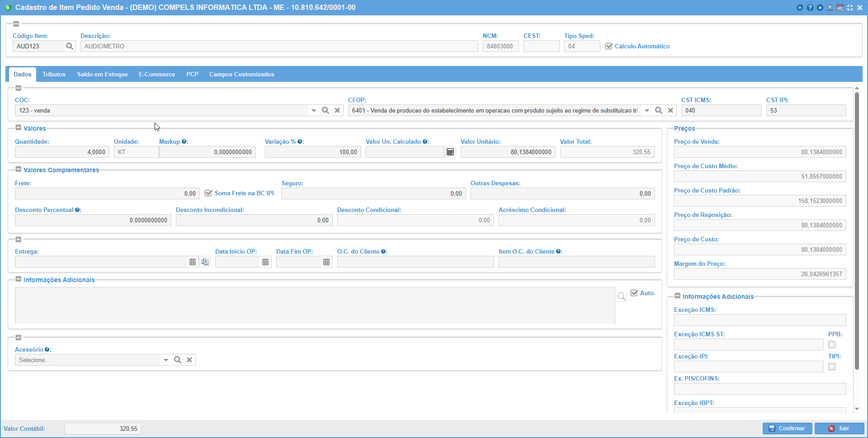This screenshot has width=868, height=438.
Task: Open the E-Commerce tab
Action: pyautogui.click(x=157, y=74)
